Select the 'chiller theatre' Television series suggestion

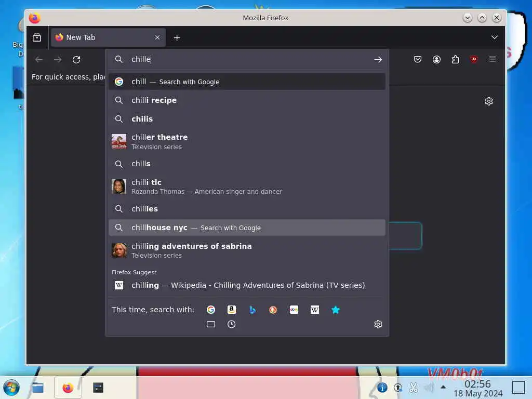(x=247, y=141)
